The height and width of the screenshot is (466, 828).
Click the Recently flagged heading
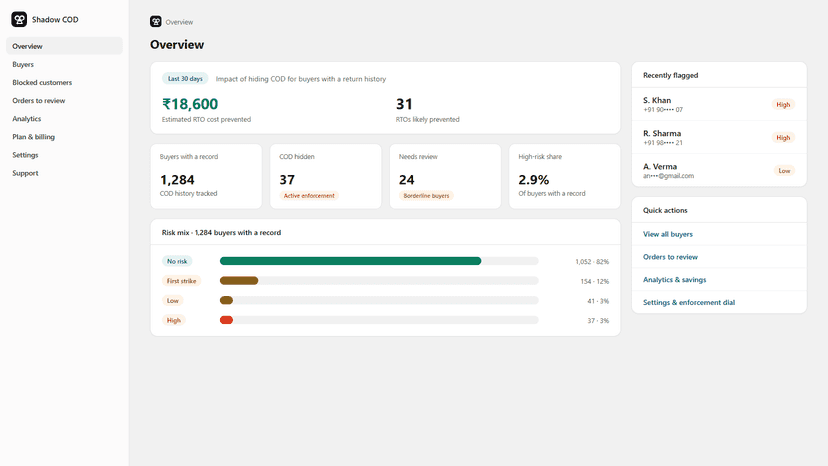pyautogui.click(x=670, y=75)
